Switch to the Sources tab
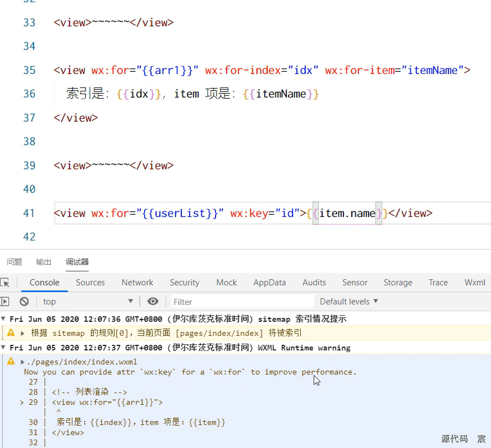This screenshot has height=448, width=491. tap(90, 283)
